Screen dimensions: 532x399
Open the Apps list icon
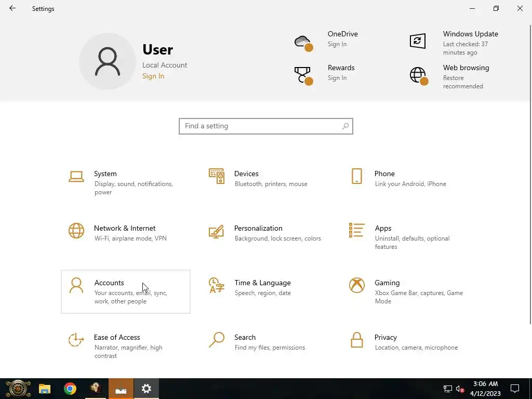tap(356, 230)
